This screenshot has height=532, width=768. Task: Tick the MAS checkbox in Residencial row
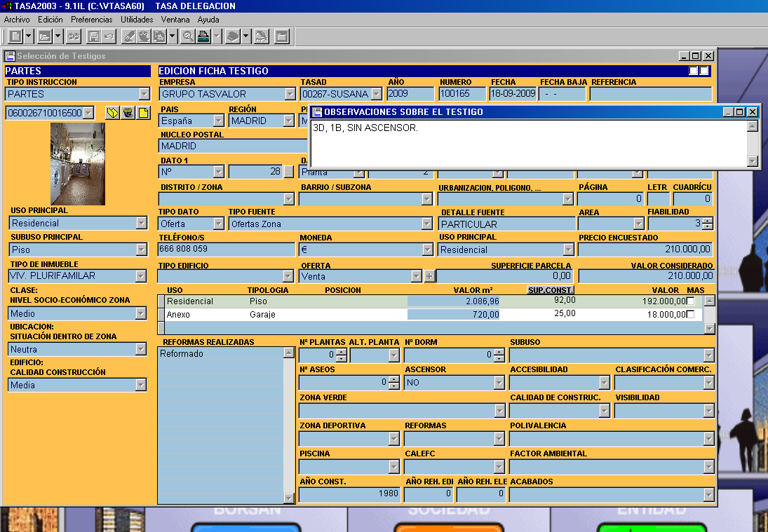pyautogui.click(x=692, y=301)
